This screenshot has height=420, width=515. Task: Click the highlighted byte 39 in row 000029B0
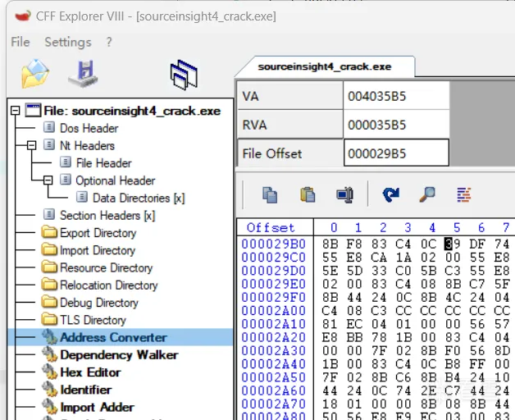(x=453, y=244)
